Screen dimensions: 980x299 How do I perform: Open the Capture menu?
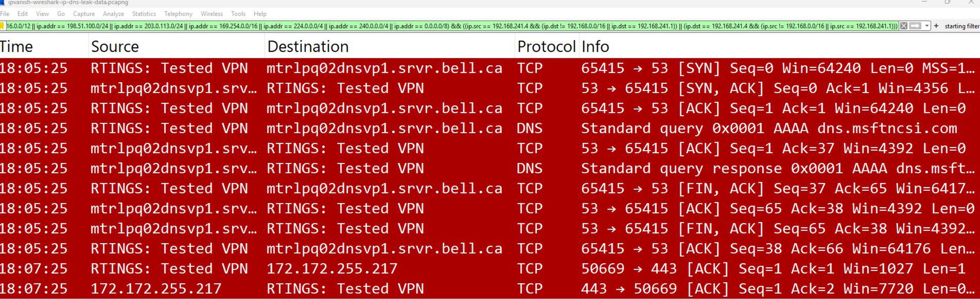click(x=84, y=14)
